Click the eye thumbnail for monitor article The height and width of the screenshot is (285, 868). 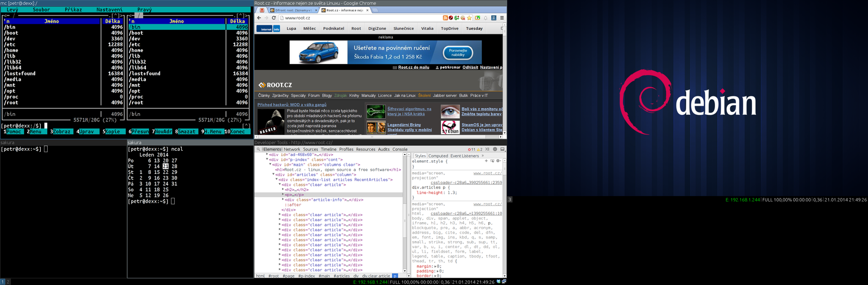450,112
